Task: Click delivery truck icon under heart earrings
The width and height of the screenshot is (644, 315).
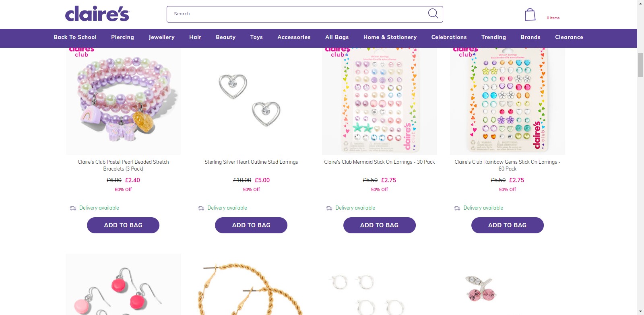Action: coord(201,208)
